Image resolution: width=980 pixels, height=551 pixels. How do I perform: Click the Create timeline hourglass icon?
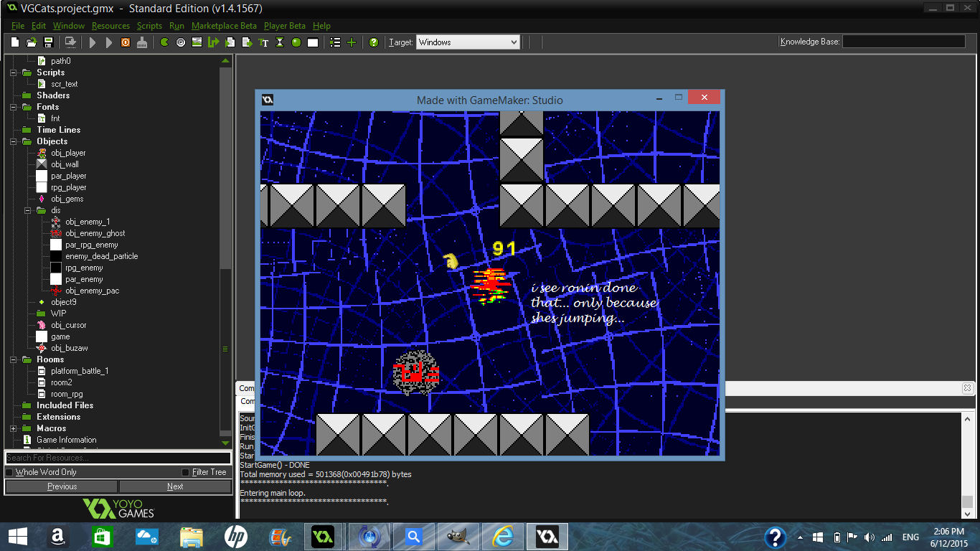(280, 42)
